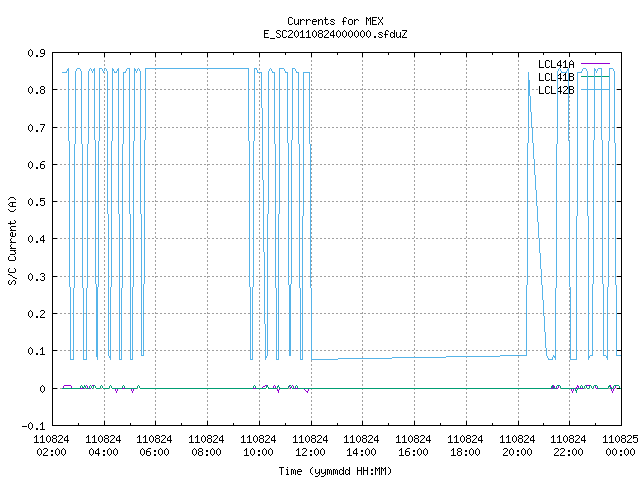
Task: Click the y-axis label 'S/C Current (A)'
Action: (x=12, y=241)
